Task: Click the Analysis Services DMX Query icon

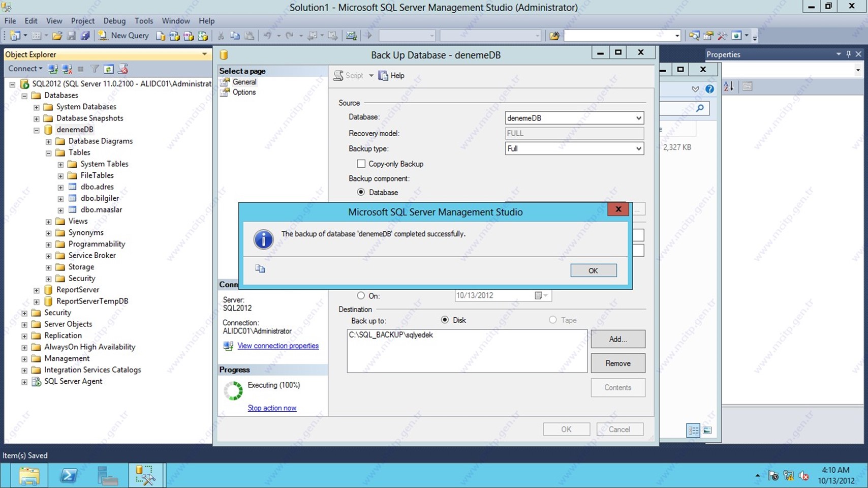Action: pyautogui.click(x=189, y=36)
